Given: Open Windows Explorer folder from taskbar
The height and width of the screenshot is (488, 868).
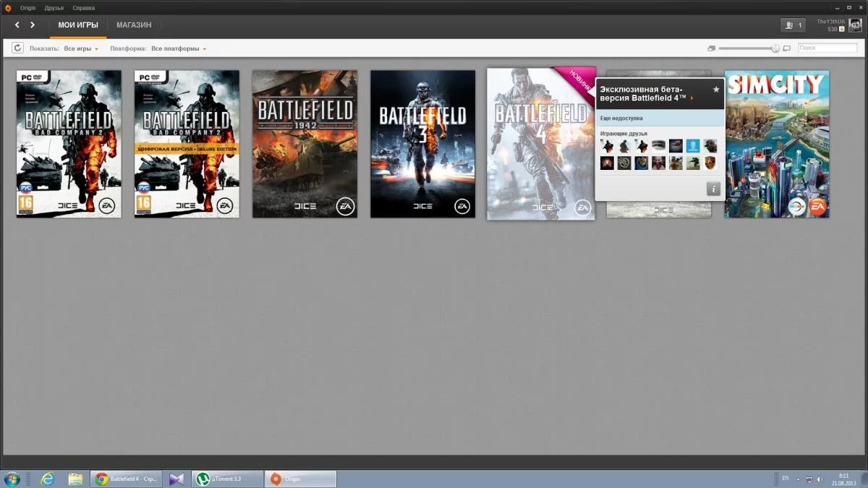Looking at the screenshot, I should (75, 479).
